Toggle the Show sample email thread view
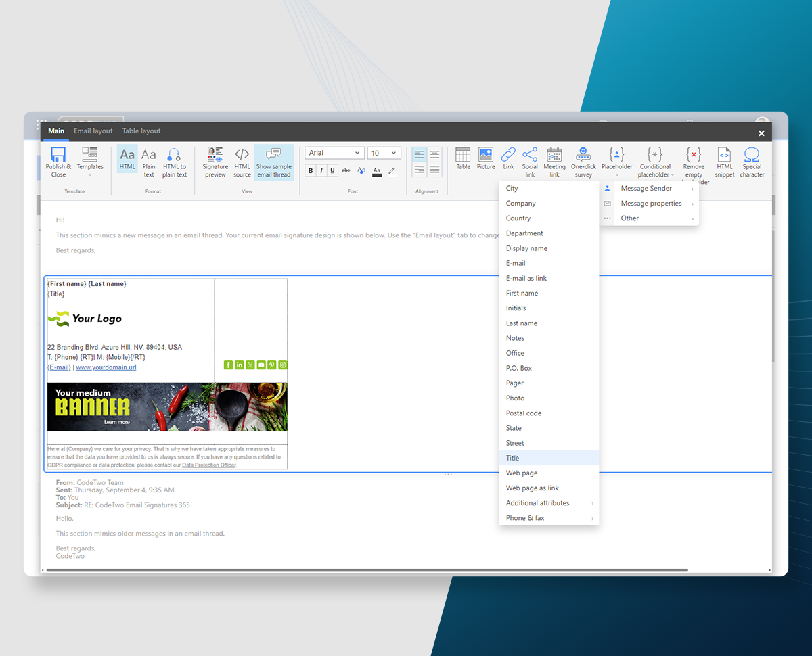This screenshot has height=656, width=812. point(273,160)
